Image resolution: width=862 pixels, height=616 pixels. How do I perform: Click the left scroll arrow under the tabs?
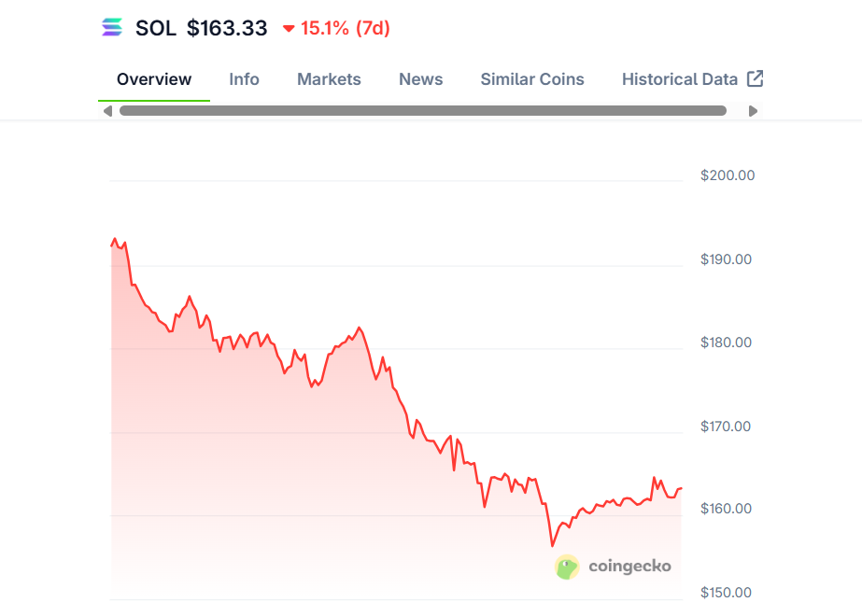pyautogui.click(x=107, y=111)
